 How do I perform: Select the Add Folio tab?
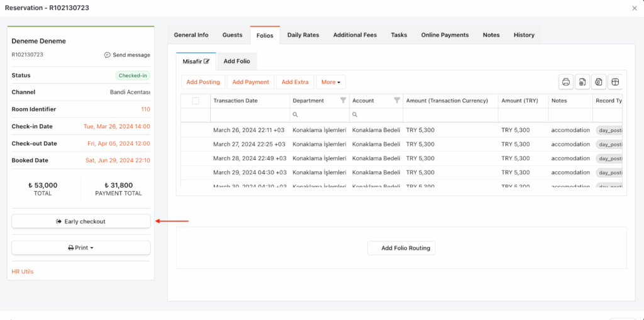(x=237, y=61)
